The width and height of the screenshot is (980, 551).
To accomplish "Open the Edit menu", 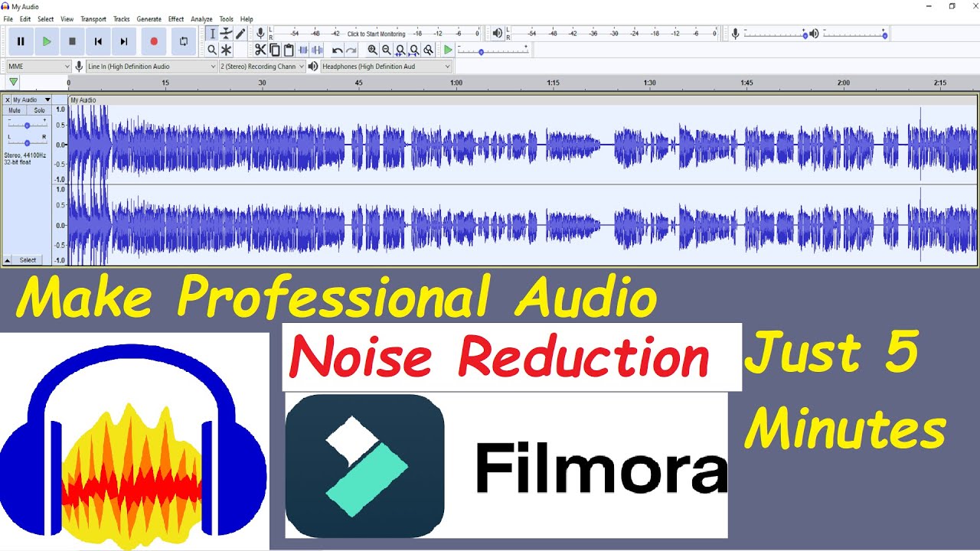I will click(25, 19).
